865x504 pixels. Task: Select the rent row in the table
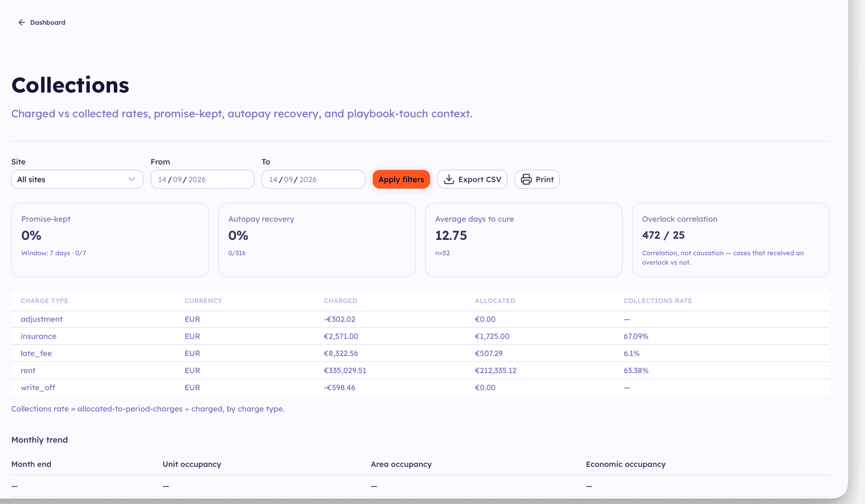point(420,371)
